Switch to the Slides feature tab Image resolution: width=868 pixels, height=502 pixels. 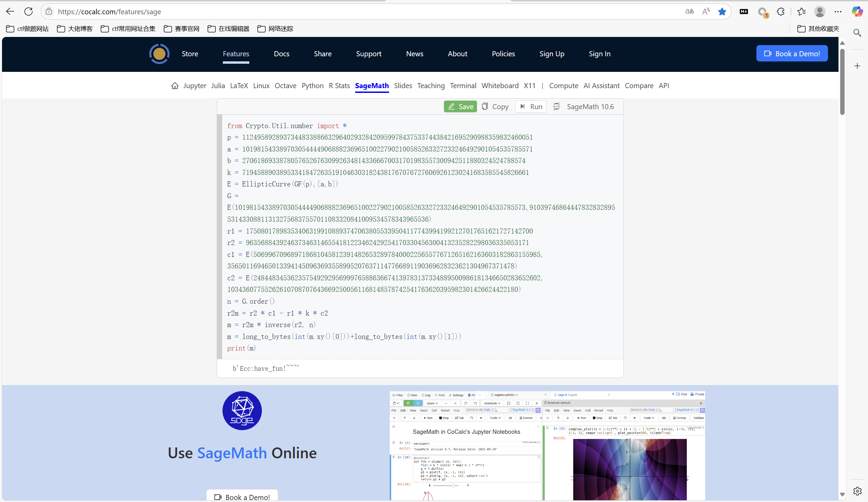pos(403,86)
